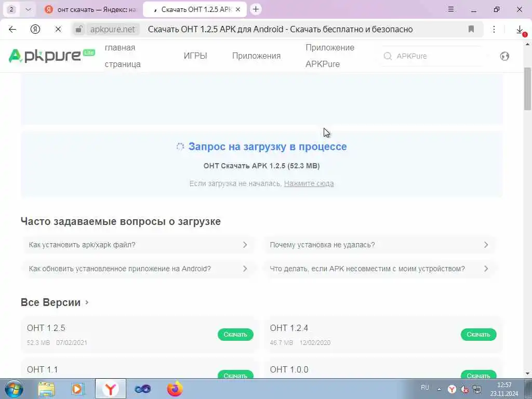Expand 'Как обновить установленное приложение' question
Screen dimensions: 532x399
click(138, 269)
